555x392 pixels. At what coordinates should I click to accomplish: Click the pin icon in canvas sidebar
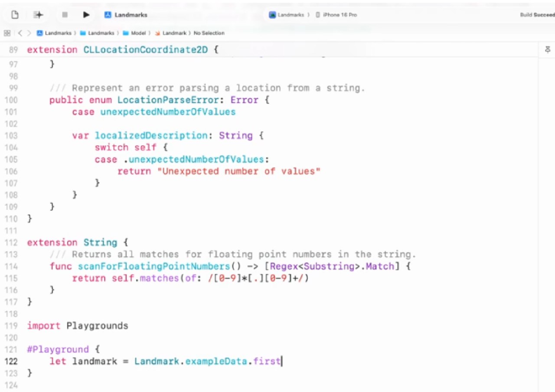[547, 49]
